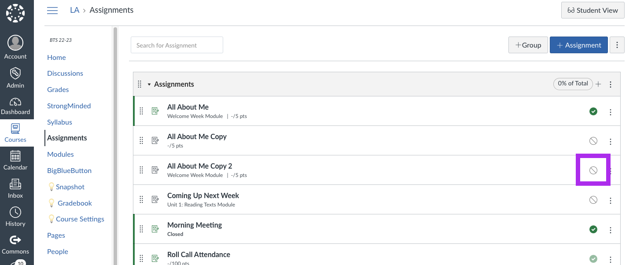Focus the Search for Assignment field
Screen dimensions: 644x265
point(177,45)
